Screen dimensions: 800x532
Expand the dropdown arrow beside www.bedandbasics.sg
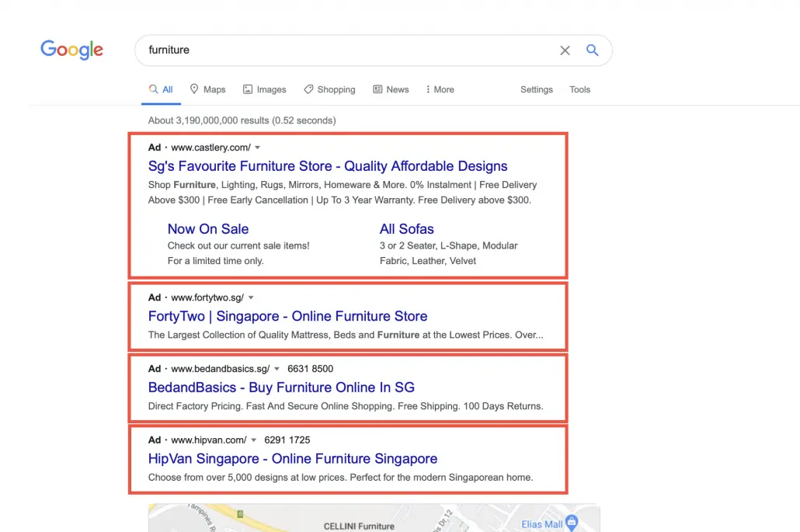click(277, 369)
